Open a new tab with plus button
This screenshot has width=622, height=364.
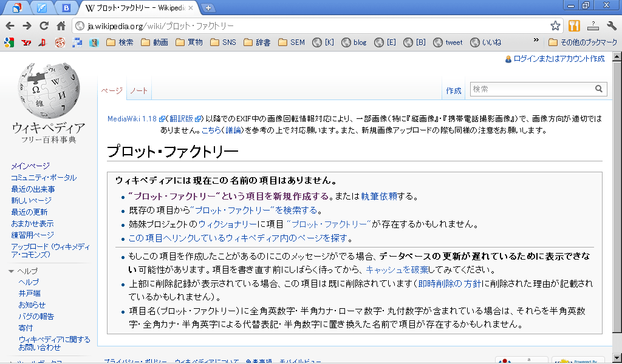coord(208,7)
